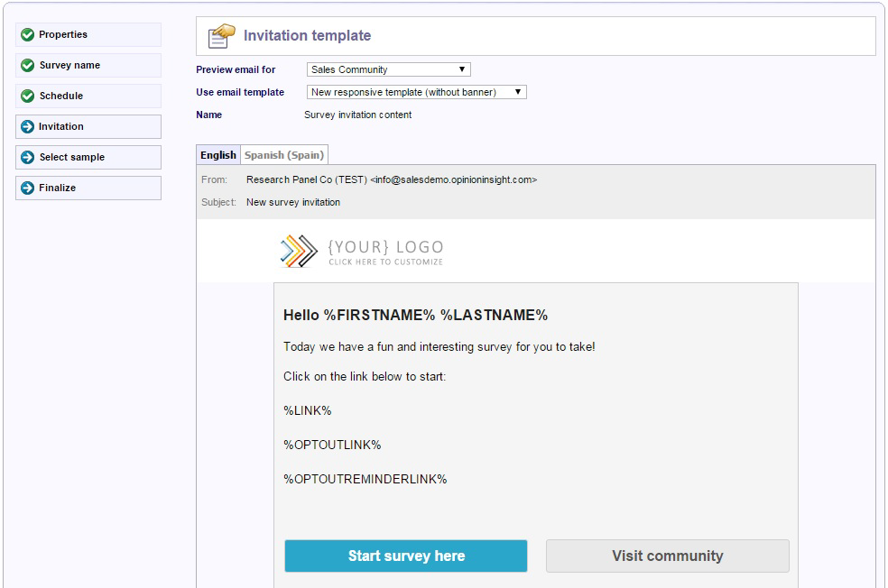The width and height of the screenshot is (888, 588).
Task: Click the green checkmark icon beside Properties
Action: (27, 34)
